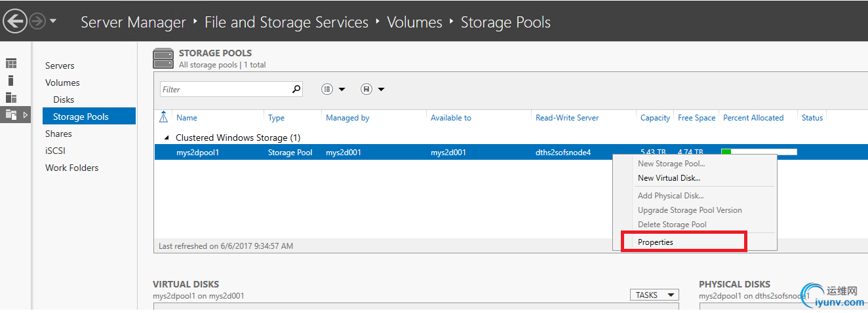The image size is (868, 313).
Task: Click the forward navigation arrow button
Action: (x=37, y=22)
